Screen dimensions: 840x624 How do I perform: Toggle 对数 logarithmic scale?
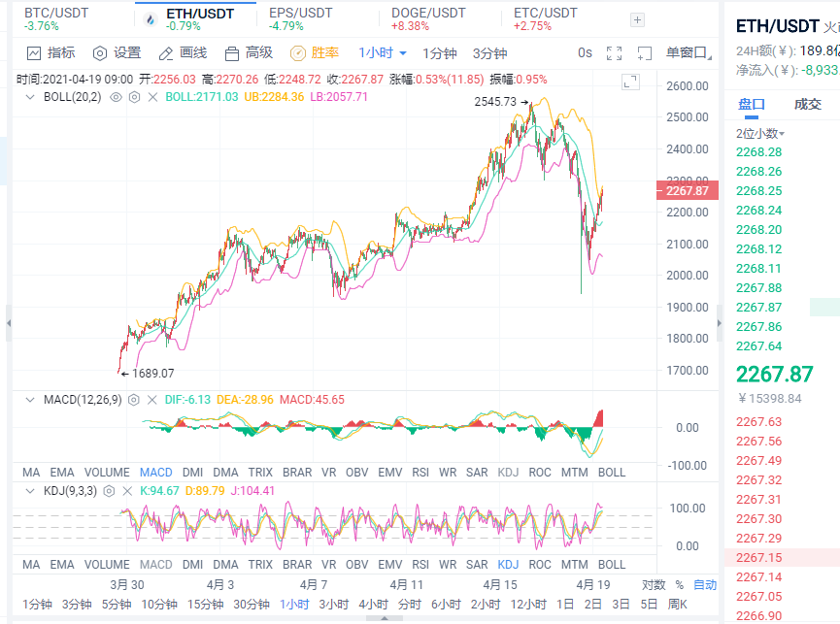click(654, 585)
